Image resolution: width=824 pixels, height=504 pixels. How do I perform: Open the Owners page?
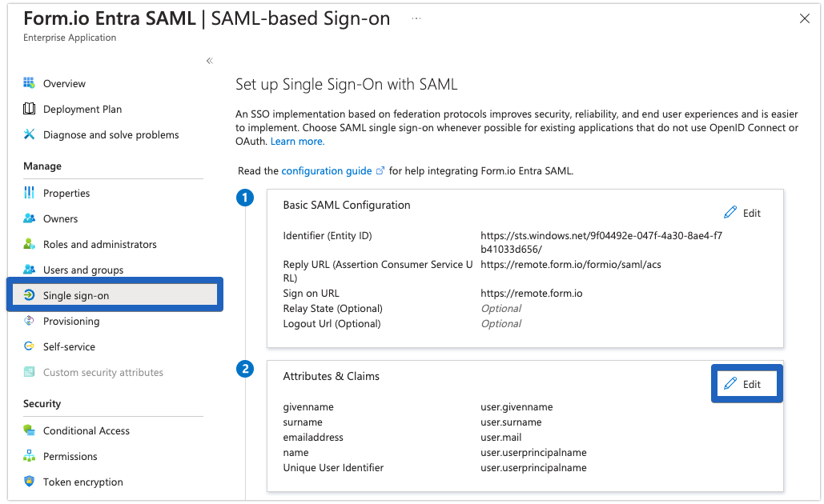[x=60, y=219]
